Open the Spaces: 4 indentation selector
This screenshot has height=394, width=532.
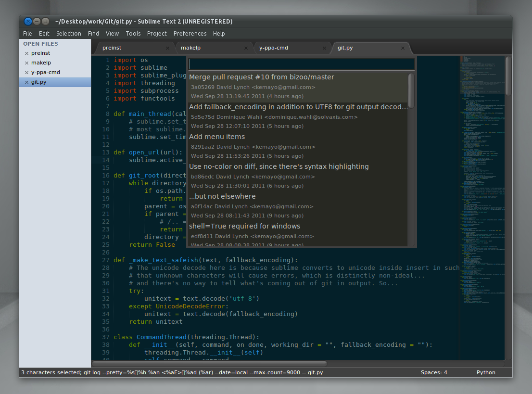pyautogui.click(x=434, y=373)
